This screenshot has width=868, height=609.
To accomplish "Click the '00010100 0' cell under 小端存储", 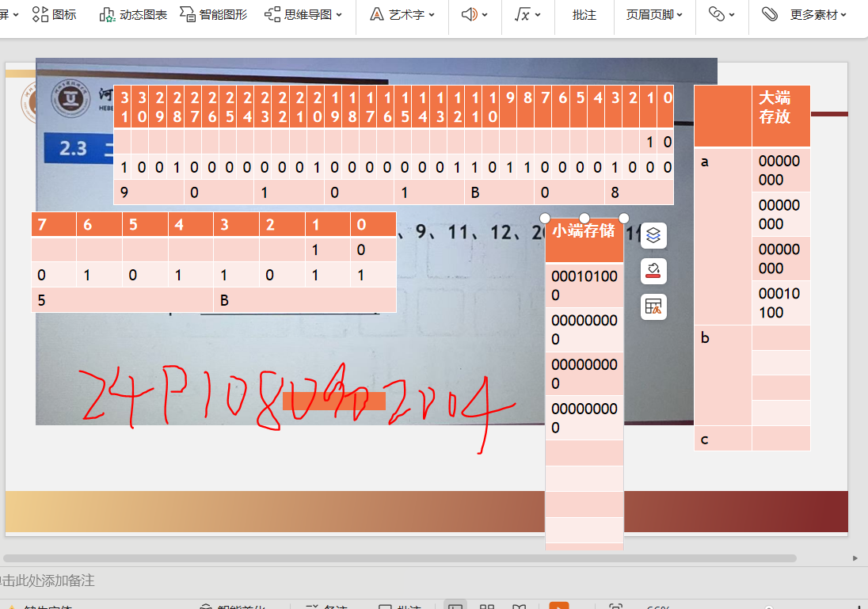I will pyautogui.click(x=584, y=285).
